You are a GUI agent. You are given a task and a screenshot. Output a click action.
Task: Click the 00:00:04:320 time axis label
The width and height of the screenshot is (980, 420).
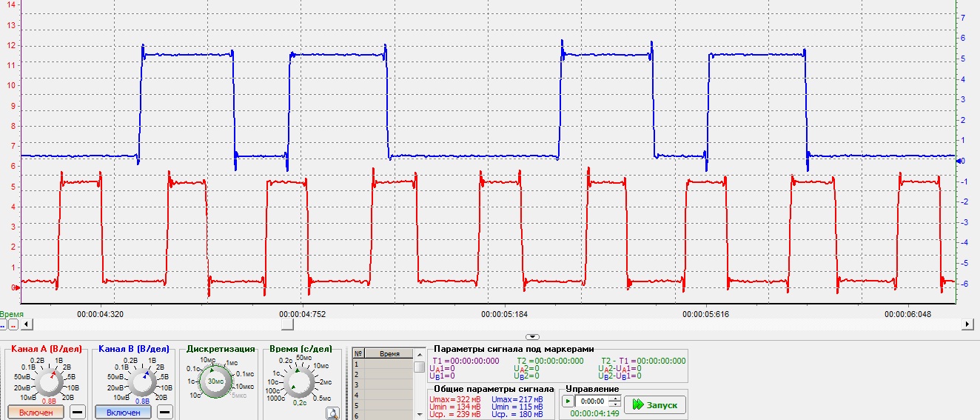coord(100,314)
